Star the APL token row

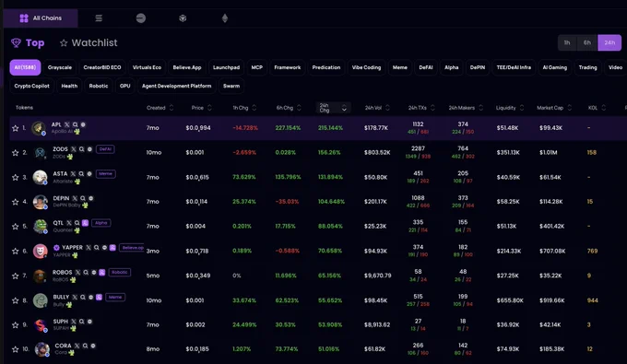click(x=15, y=128)
